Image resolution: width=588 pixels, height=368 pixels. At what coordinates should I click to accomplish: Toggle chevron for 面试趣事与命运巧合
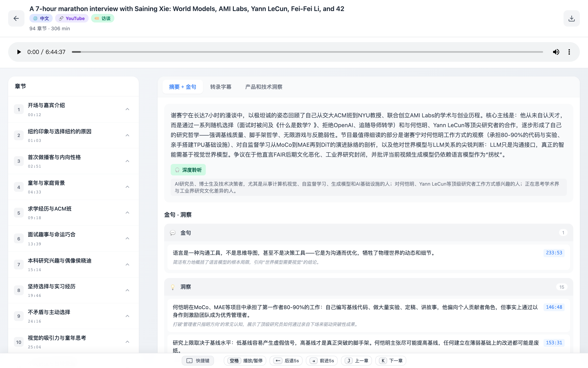coord(127,239)
